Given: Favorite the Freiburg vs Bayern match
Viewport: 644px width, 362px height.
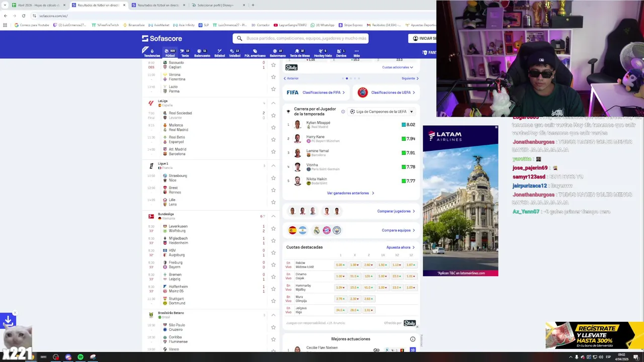Looking at the screenshot, I should tap(273, 264).
